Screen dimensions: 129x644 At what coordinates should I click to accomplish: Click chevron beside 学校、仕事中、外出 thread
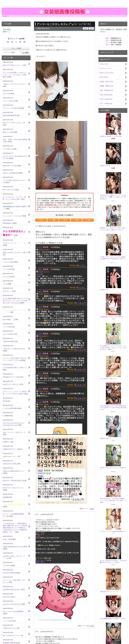pyautogui.click(x=29, y=140)
